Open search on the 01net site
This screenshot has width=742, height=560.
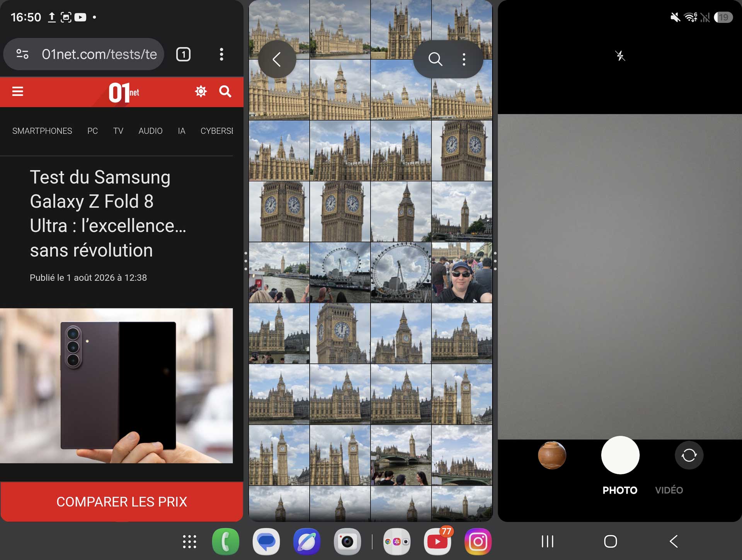coord(225,92)
